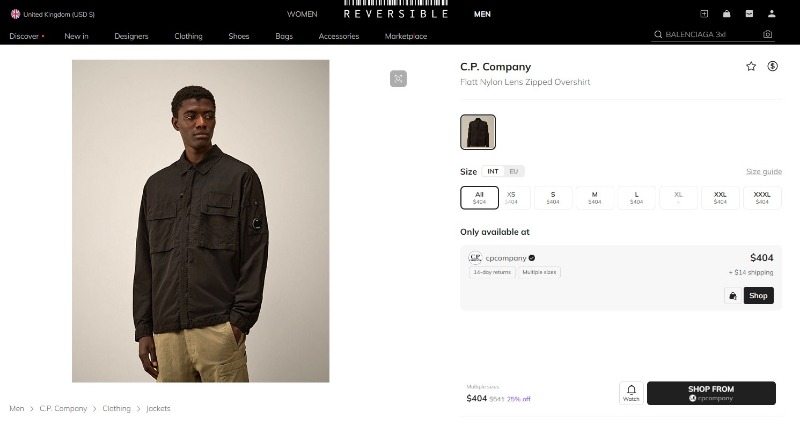
Task: Favorite this item with the star icon
Action: pyautogui.click(x=751, y=66)
